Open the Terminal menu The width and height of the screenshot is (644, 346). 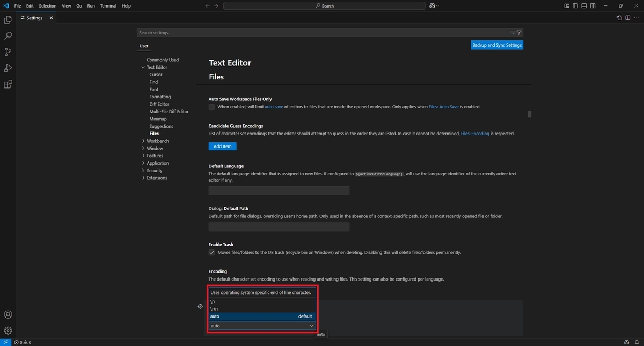[x=108, y=5]
